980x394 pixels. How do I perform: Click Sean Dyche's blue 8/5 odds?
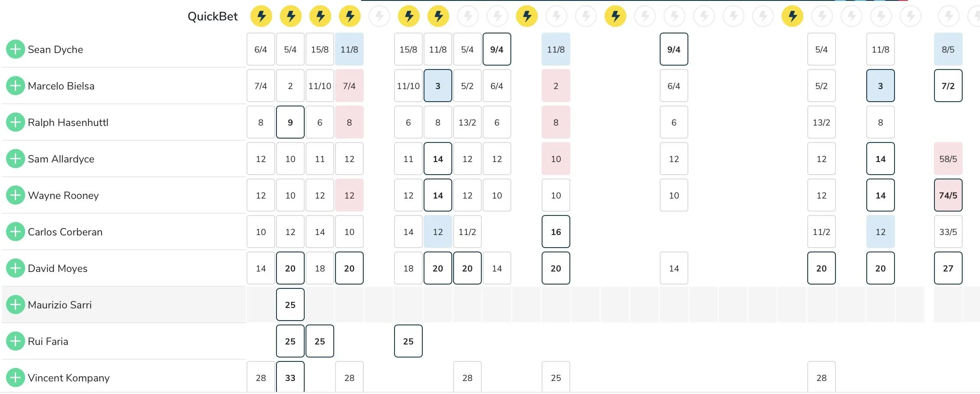pos(948,50)
